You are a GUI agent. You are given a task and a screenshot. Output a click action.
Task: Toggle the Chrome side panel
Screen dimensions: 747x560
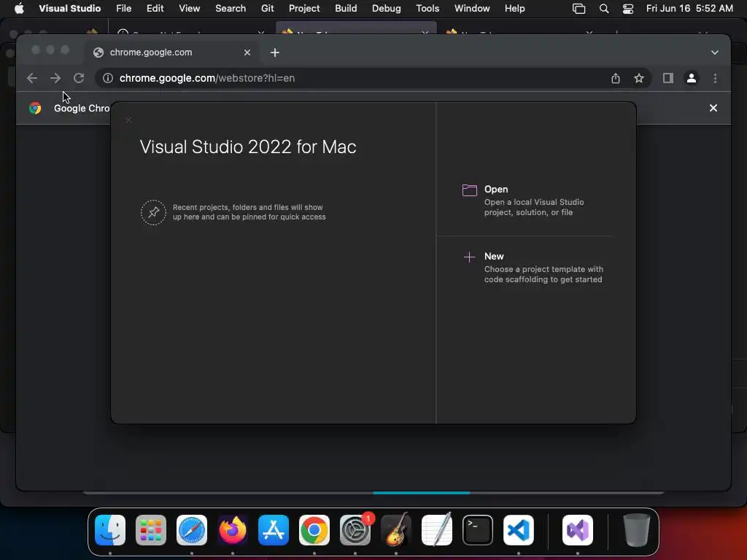click(x=668, y=78)
